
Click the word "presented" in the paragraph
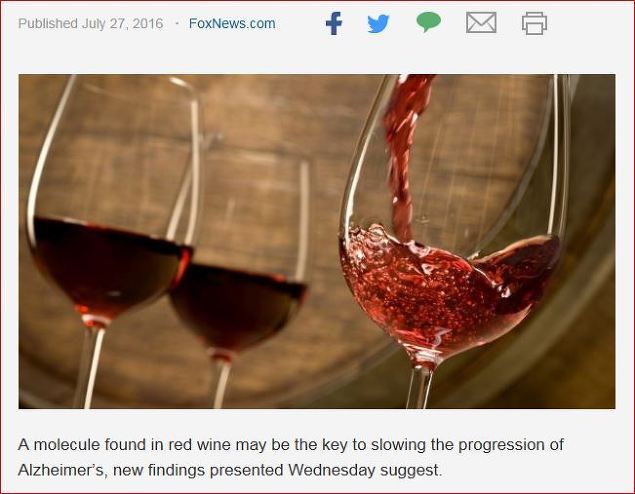[x=247, y=471]
